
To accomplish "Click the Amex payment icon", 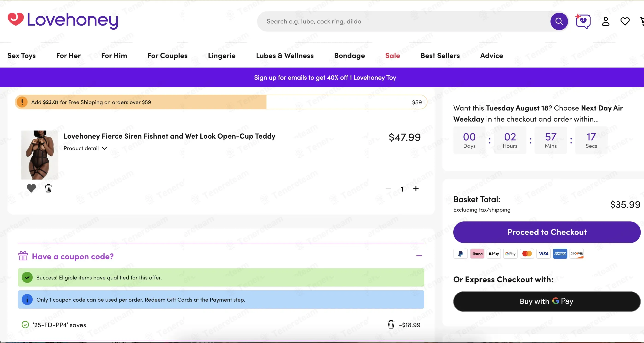I will (560, 253).
